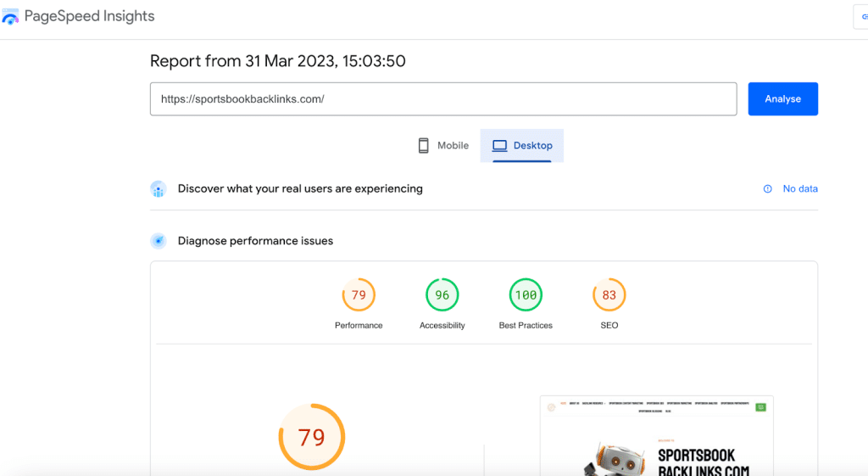Jump to Performance via the 79 gauge
Screen dimensions: 868x476
pos(359,295)
